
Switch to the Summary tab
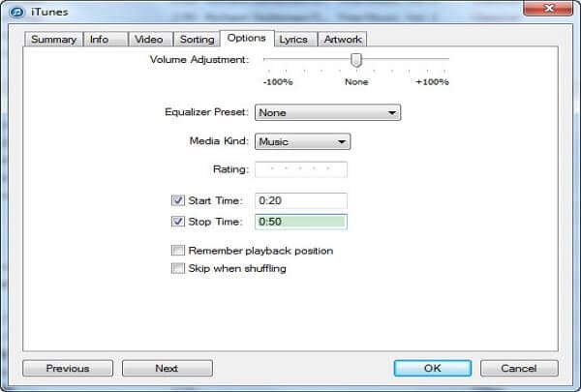click(x=53, y=40)
